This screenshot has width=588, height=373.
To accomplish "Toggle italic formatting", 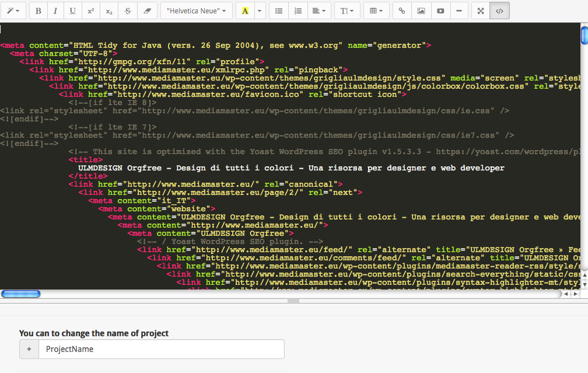I will click(55, 11).
